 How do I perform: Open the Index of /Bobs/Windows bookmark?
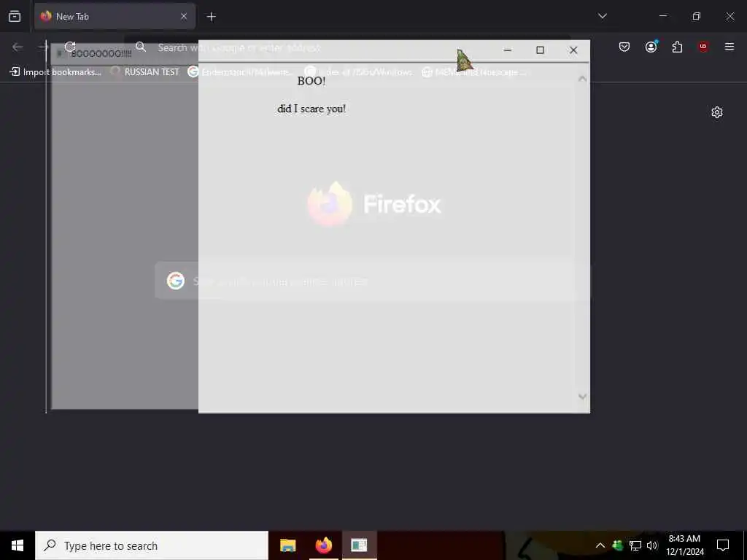pos(360,72)
